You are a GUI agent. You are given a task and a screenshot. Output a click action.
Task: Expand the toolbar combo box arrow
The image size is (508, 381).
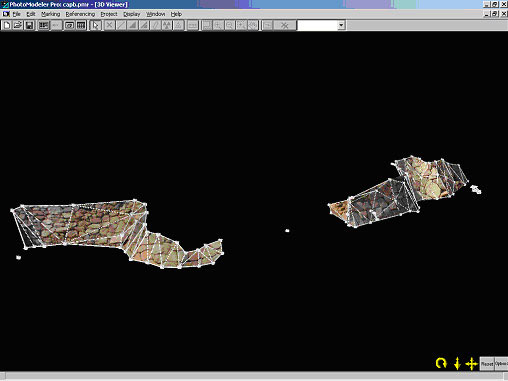341,25
